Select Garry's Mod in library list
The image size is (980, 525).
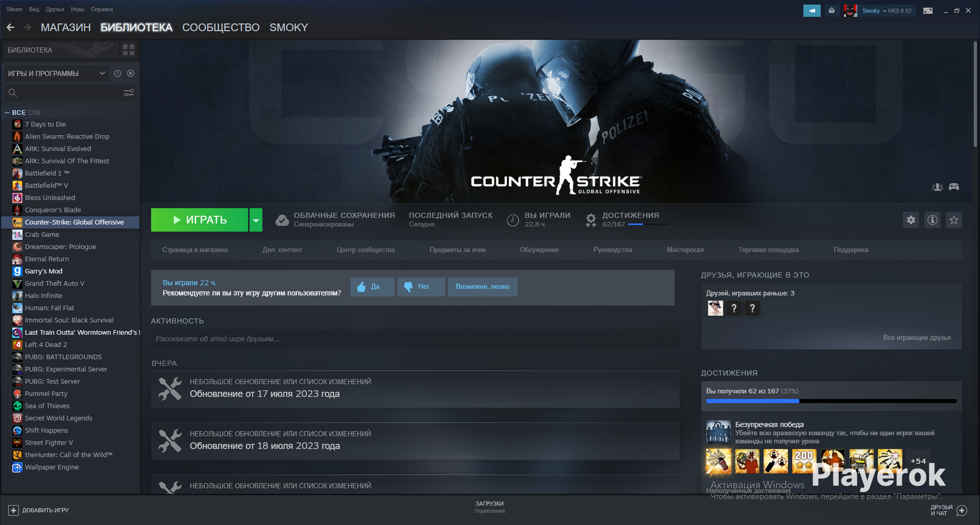pos(44,271)
